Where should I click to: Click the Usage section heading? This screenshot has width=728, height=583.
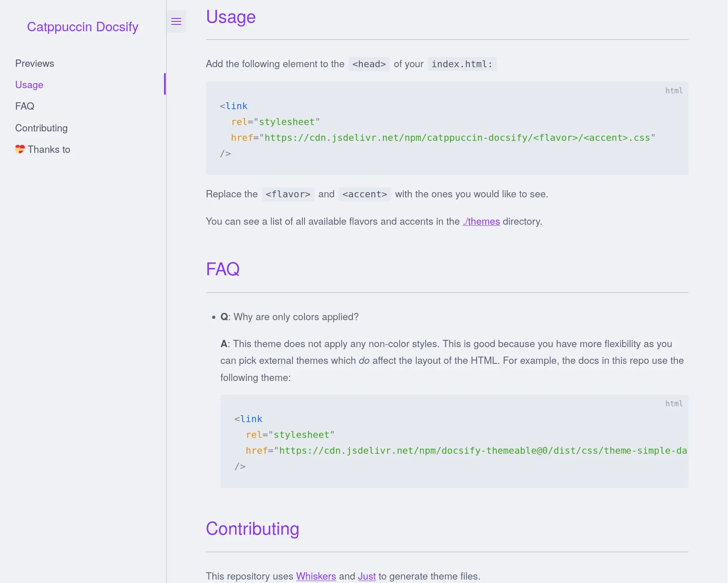coord(231,17)
